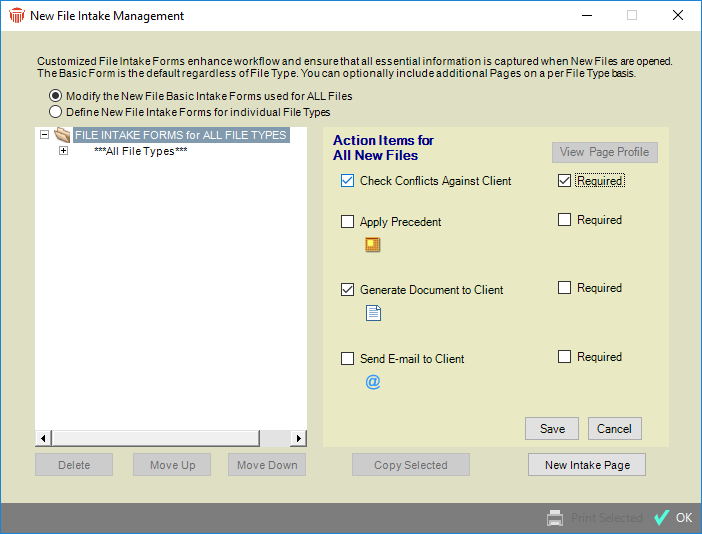Click the Save button
Image resolution: width=702 pixels, height=534 pixels.
[552, 428]
